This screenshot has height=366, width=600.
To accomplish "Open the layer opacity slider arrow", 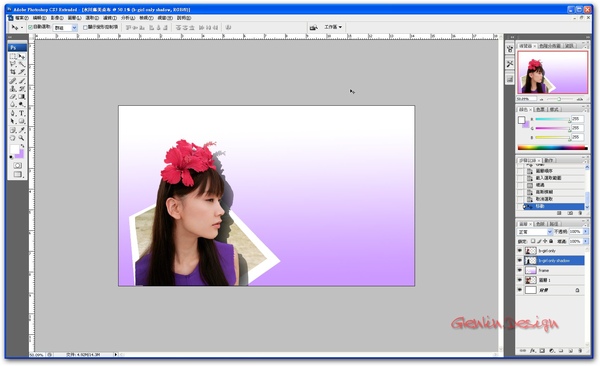I will pos(585,232).
